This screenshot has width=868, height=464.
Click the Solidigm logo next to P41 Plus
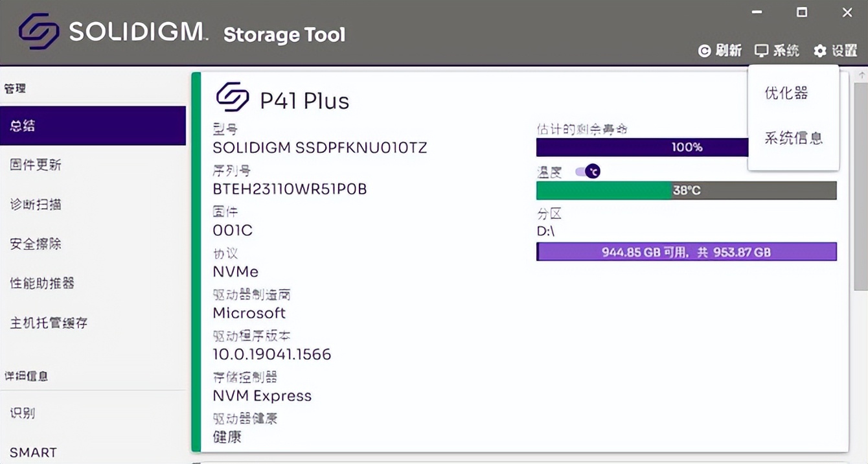231,97
